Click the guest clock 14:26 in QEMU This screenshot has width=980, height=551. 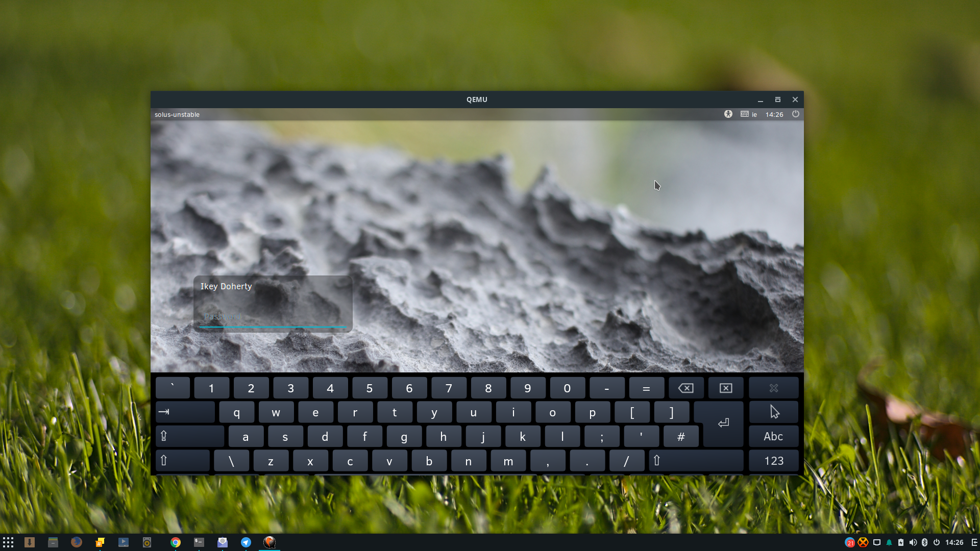[x=774, y=114]
